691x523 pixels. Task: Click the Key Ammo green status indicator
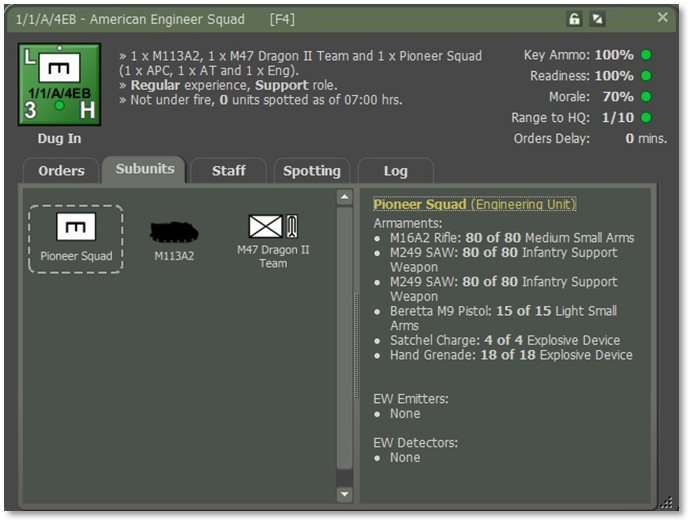(646, 55)
